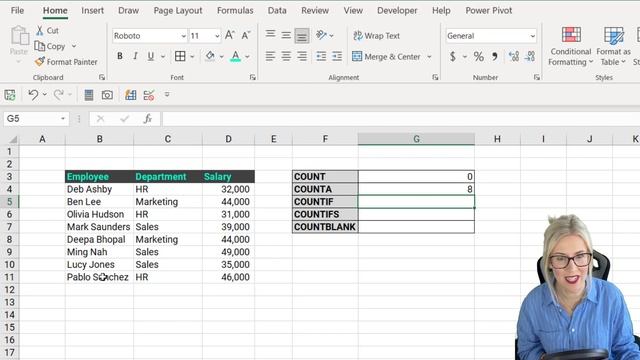The image size is (640, 360).
Task: Click the fill color bucket icon
Action: pyautogui.click(x=210, y=56)
